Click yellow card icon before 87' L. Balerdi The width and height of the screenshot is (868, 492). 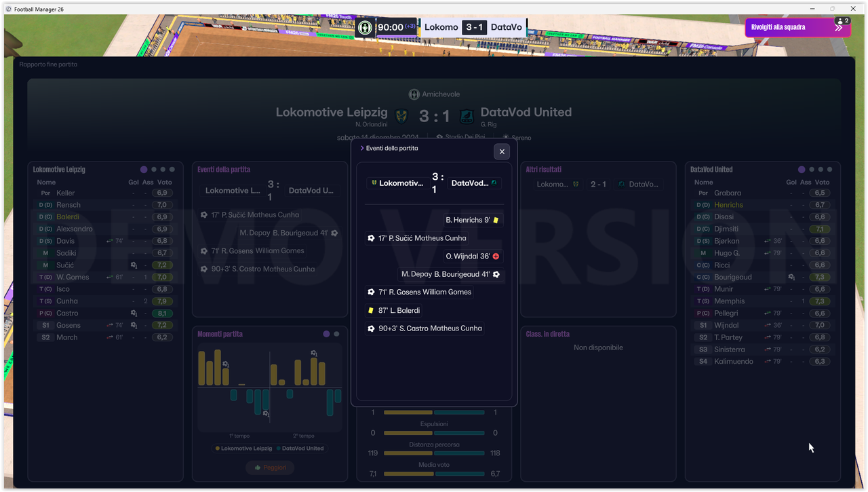click(370, 310)
